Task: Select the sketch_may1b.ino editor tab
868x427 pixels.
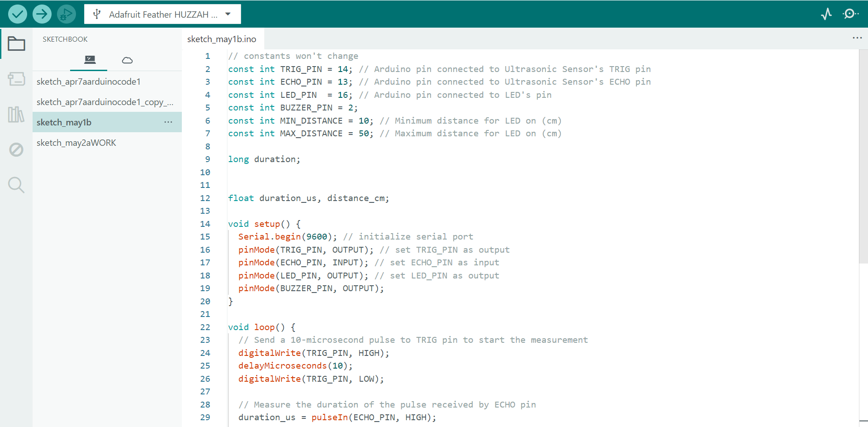Action: click(222, 39)
